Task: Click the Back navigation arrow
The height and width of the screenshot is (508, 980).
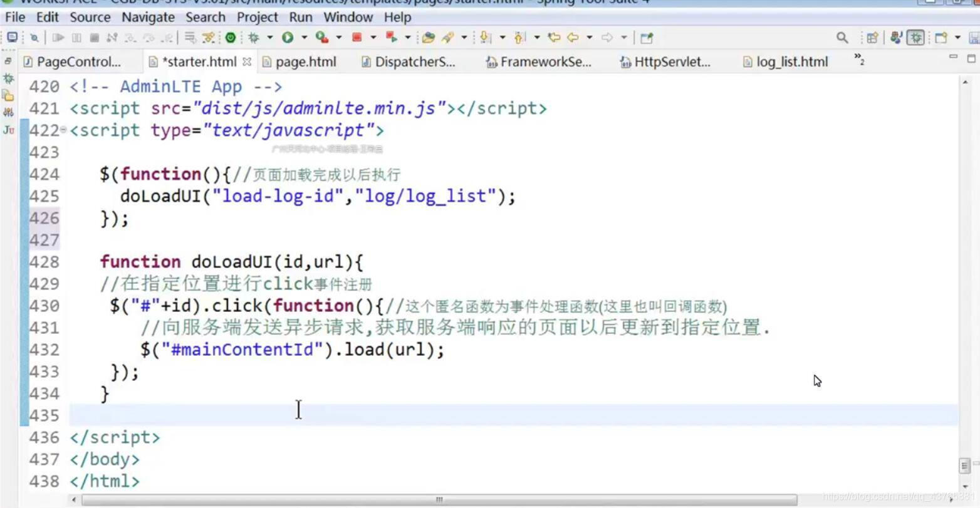Action: [573, 38]
